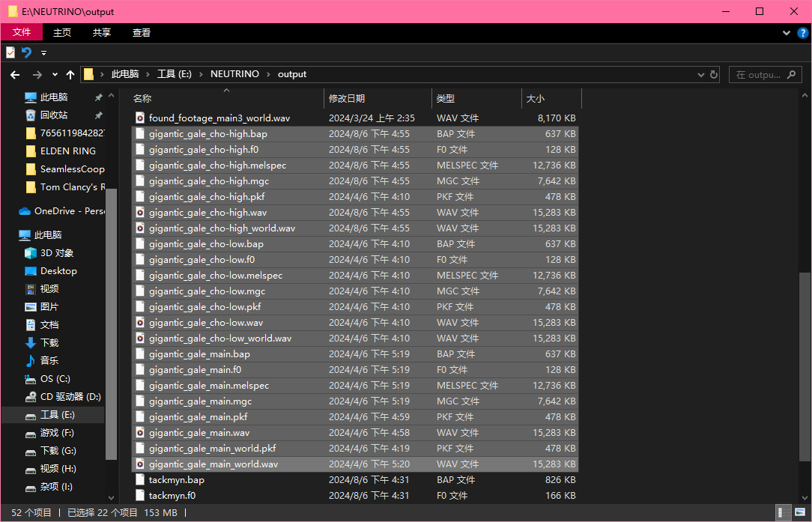The height and width of the screenshot is (522, 812).
Task: Switch to the 查看 (View) ribbon tab
Action: 141,32
